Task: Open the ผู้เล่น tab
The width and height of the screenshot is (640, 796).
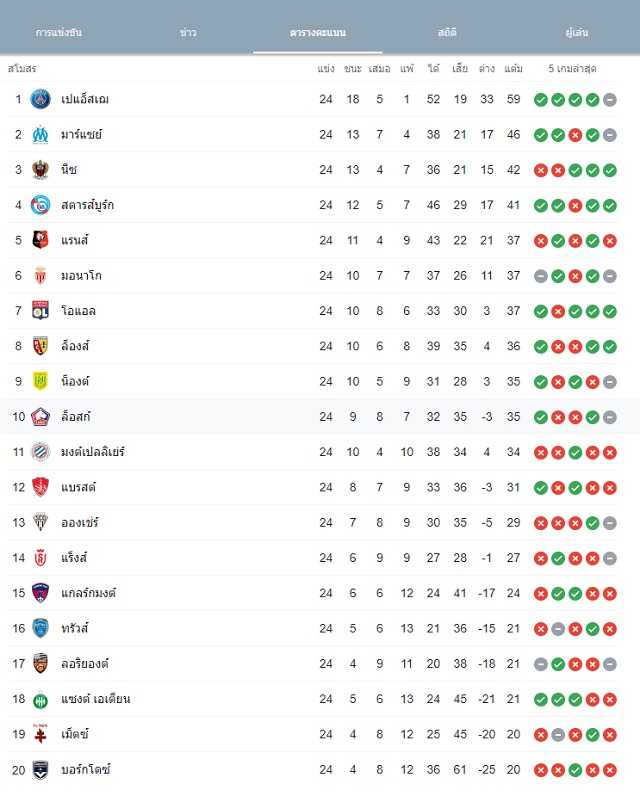Action: tap(577, 32)
